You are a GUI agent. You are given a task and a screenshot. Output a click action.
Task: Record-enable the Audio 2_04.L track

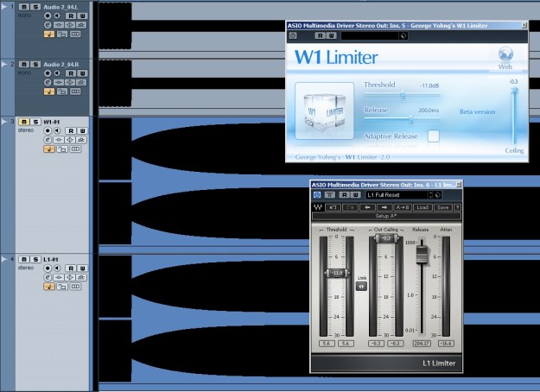point(48,16)
